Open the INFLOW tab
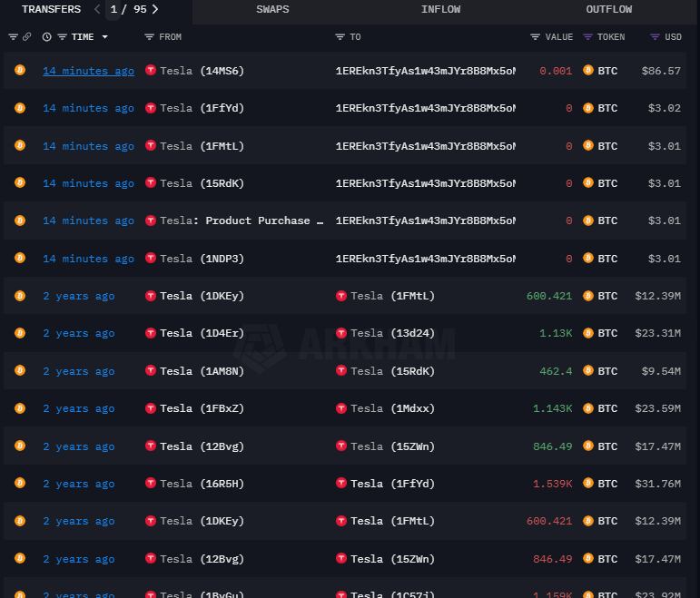Viewport: 700px width, 598px height. pos(440,9)
